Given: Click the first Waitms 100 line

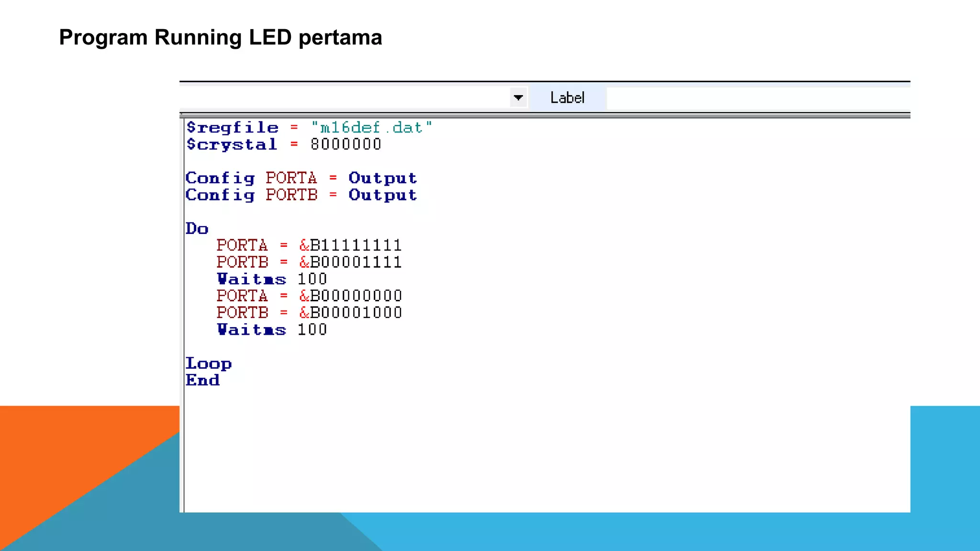Looking at the screenshot, I should [272, 279].
